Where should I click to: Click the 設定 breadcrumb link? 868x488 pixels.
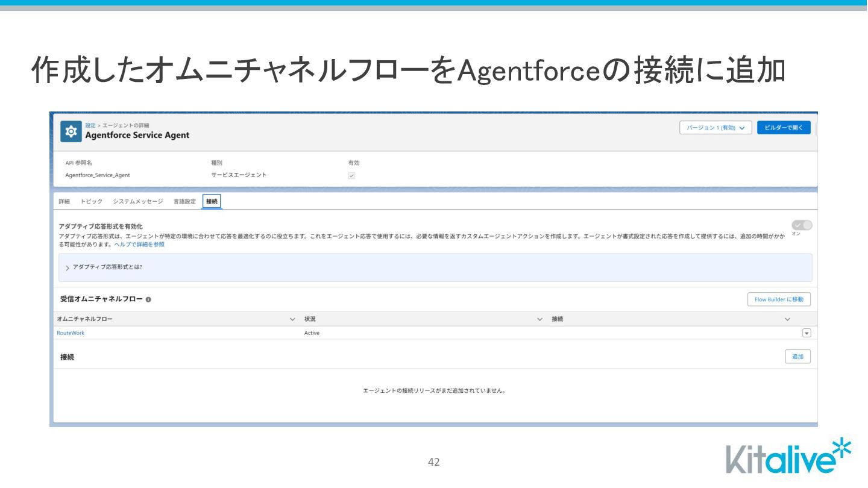tap(90, 125)
